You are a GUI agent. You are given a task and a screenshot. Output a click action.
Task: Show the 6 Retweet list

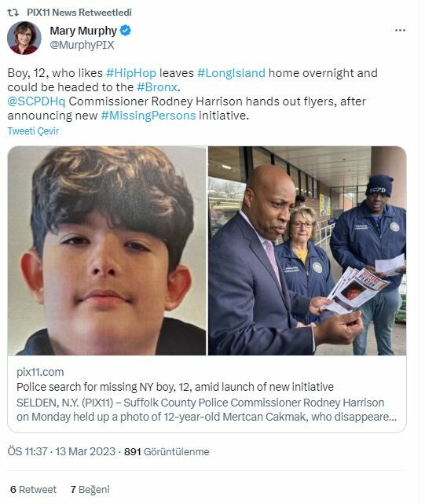point(33,490)
